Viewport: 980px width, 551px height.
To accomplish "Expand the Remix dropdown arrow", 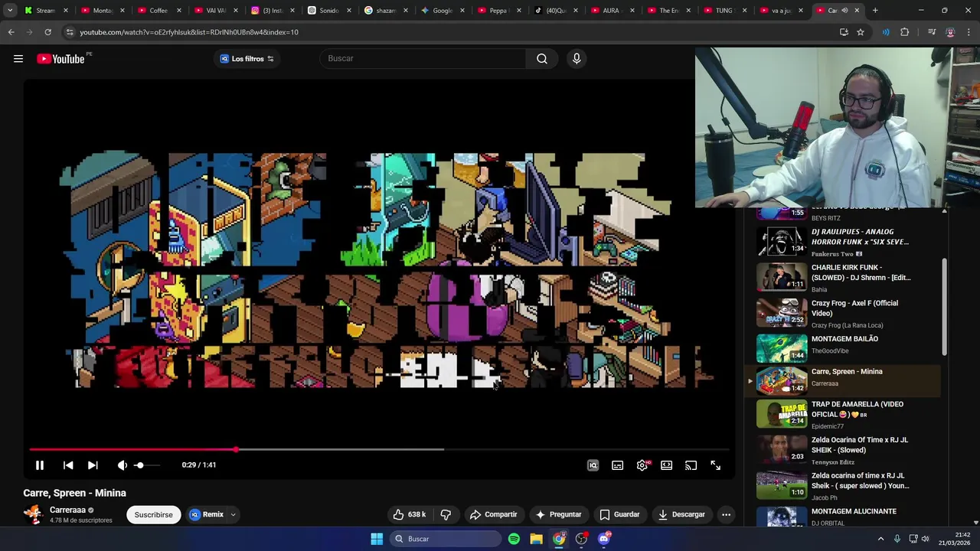I will (233, 514).
